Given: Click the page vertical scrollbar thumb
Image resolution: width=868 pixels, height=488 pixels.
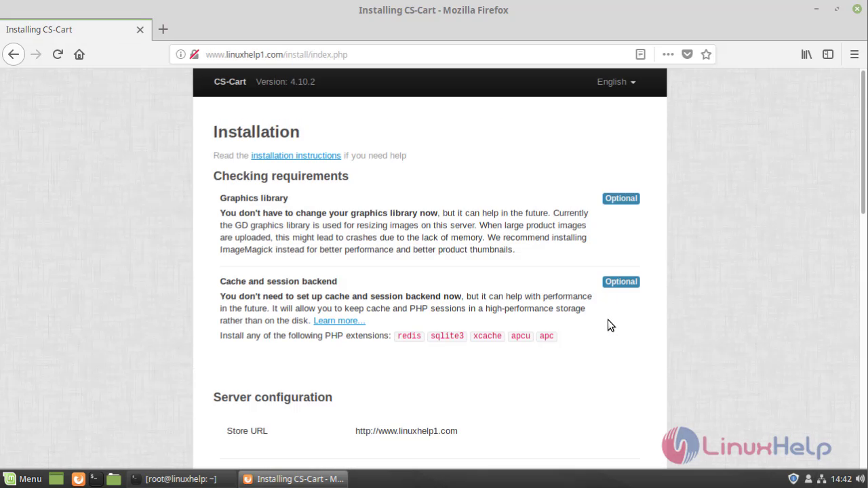Looking at the screenshot, I should point(863,142).
